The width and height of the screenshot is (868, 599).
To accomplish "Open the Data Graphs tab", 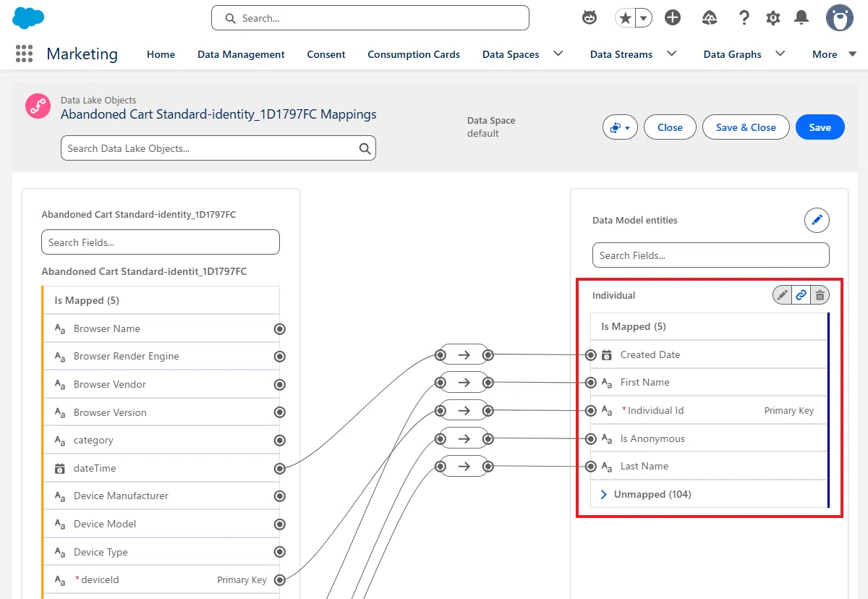I will point(732,54).
